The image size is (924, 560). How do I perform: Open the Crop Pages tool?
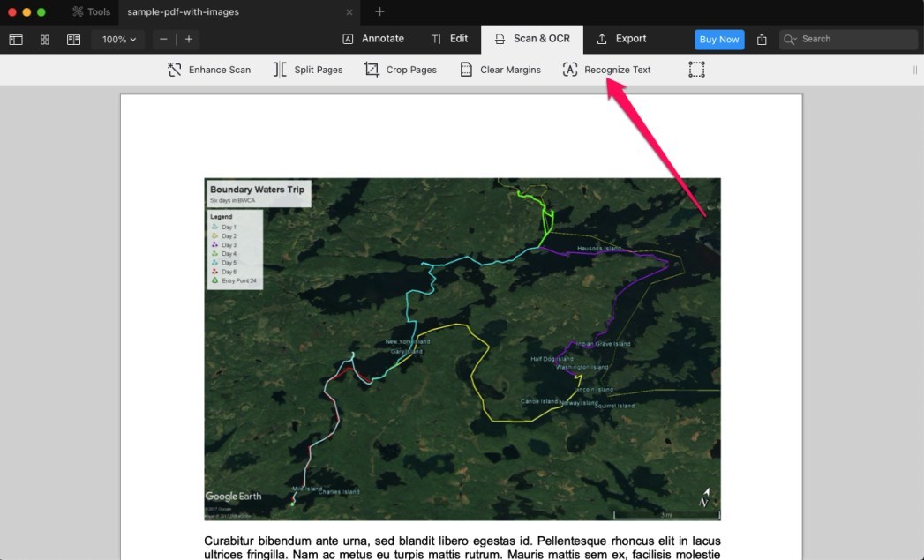point(401,69)
